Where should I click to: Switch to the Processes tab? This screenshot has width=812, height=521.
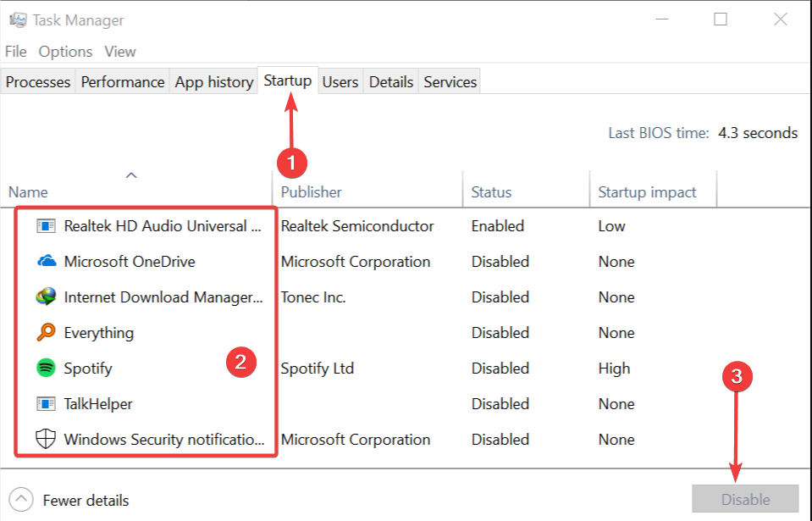click(38, 82)
